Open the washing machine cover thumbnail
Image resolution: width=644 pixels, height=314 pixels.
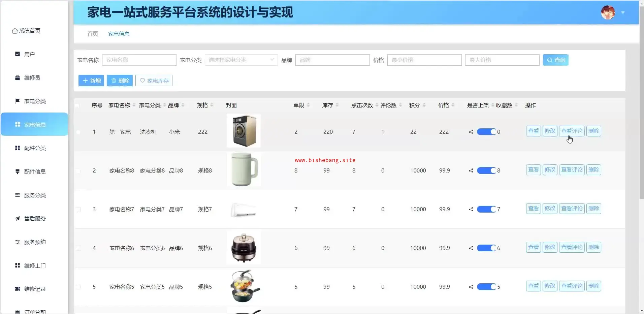[x=244, y=131]
